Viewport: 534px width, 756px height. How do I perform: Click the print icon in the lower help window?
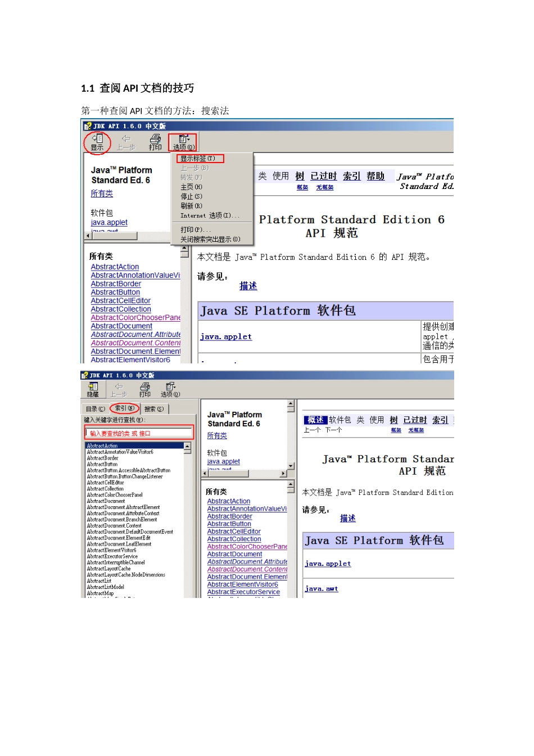point(144,389)
